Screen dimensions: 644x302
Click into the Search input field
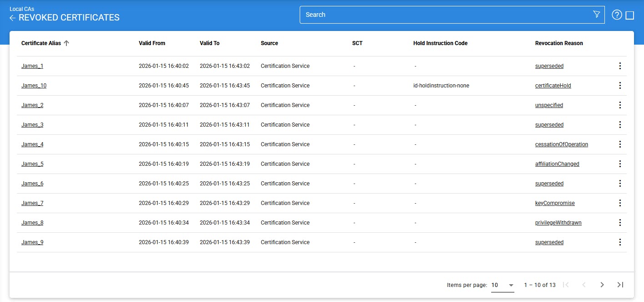pyautogui.click(x=446, y=15)
